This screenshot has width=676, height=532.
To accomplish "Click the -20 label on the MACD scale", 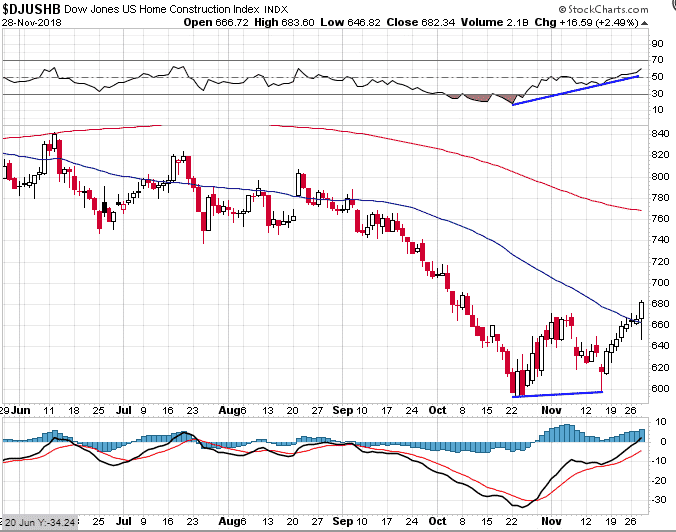I will (658, 480).
